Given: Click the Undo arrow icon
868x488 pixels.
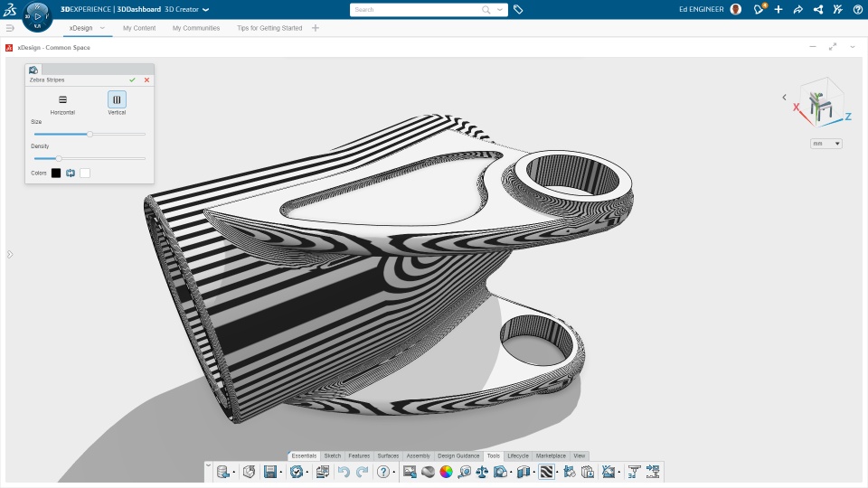Looking at the screenshot, I should [x=344, y=472].
